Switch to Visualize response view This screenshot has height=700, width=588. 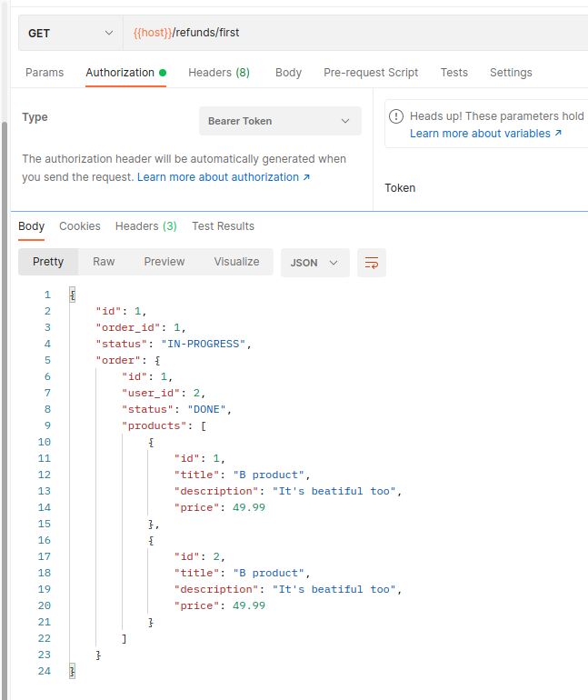236,262
